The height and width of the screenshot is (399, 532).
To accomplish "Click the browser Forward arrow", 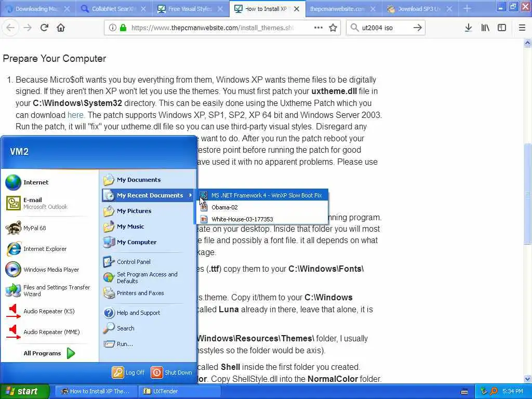I will [28, 28].
